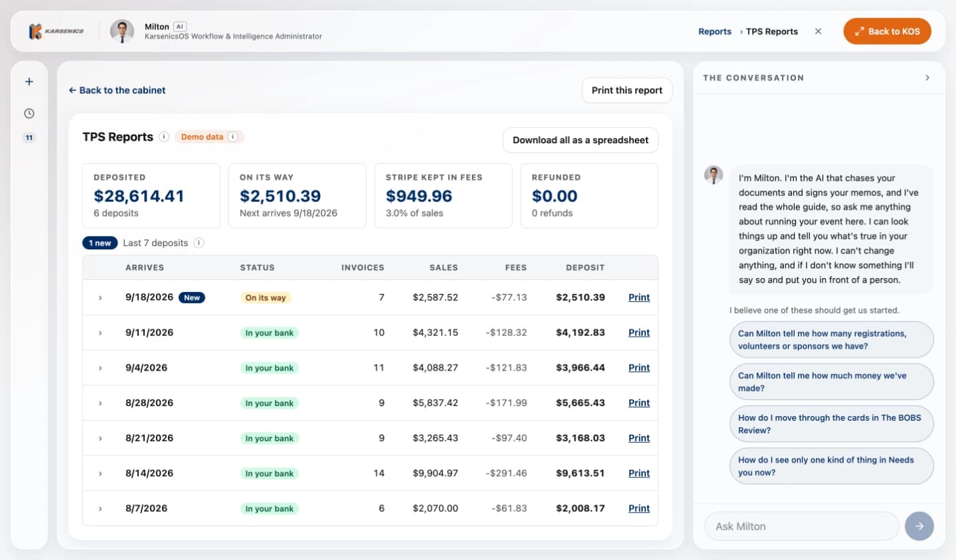The width and height of the screenshot is (956, 560).
Task: Click info icon beside Last 7 deposits
Action: coord(199,243)
